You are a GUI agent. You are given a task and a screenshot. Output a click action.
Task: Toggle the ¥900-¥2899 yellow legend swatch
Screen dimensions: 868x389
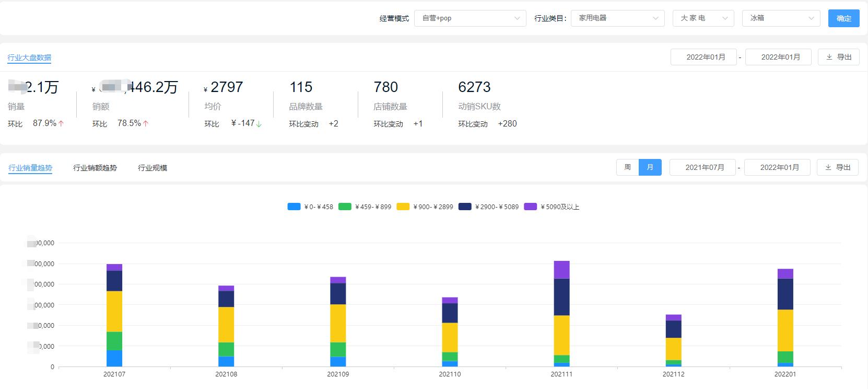[x=403, y=207]
